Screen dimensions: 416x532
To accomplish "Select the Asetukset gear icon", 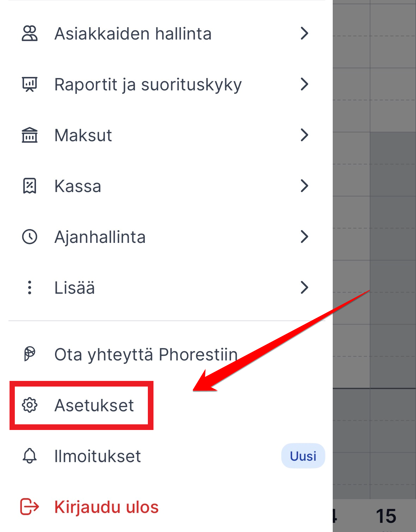I will click(30, 405).
